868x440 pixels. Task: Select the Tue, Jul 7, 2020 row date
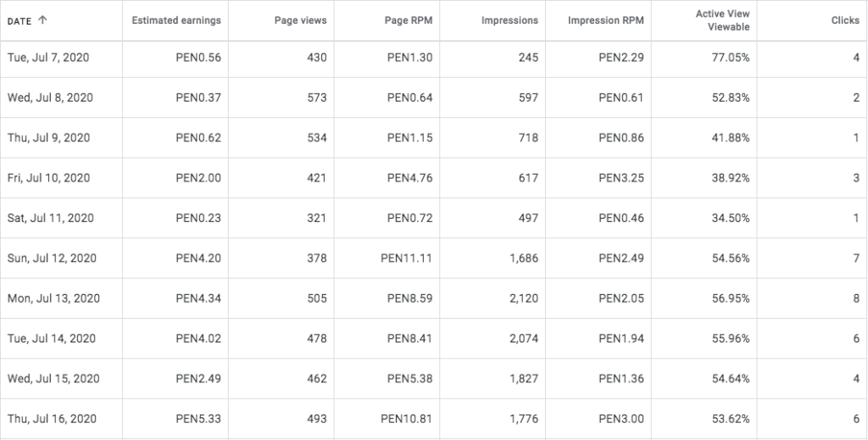48,58
